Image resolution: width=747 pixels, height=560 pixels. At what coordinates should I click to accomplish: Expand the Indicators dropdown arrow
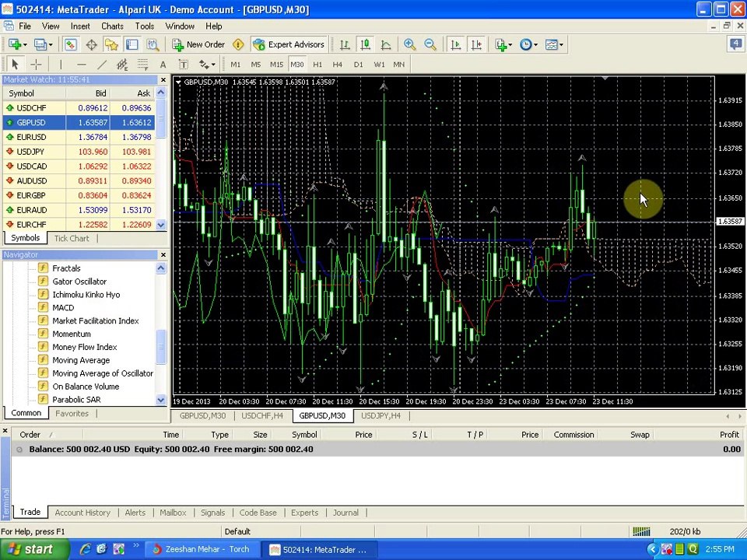click(x=510, y=45)
